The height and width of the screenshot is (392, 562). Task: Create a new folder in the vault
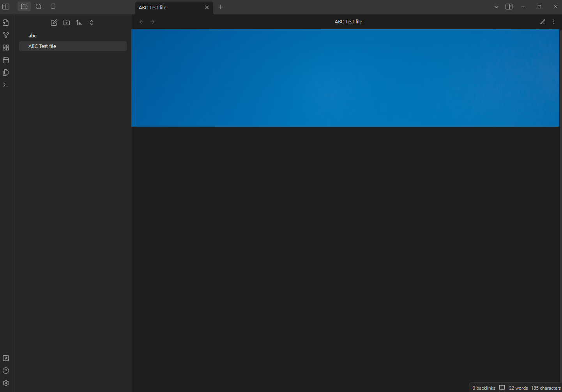[x=66, y=23]
